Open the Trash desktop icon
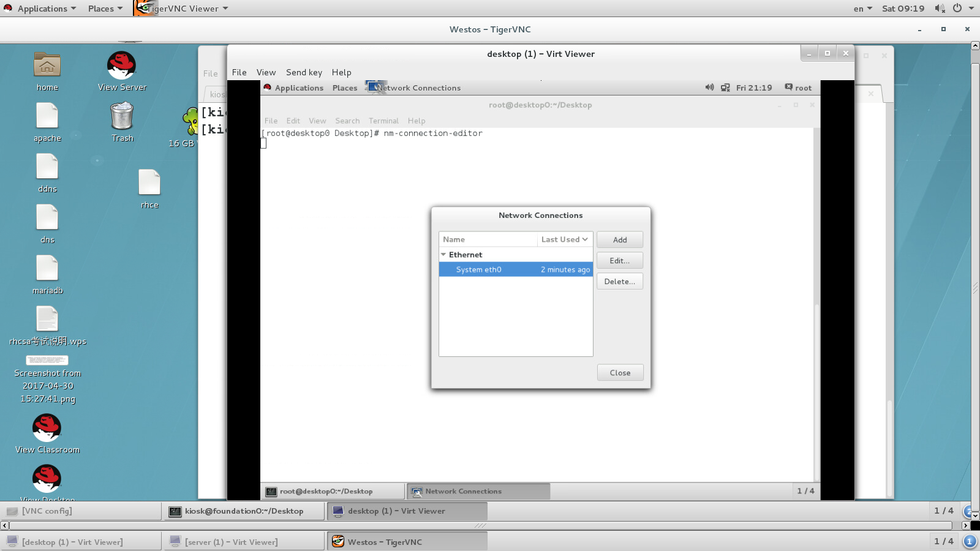The image size is (980, 551). (x=122, y=116)
